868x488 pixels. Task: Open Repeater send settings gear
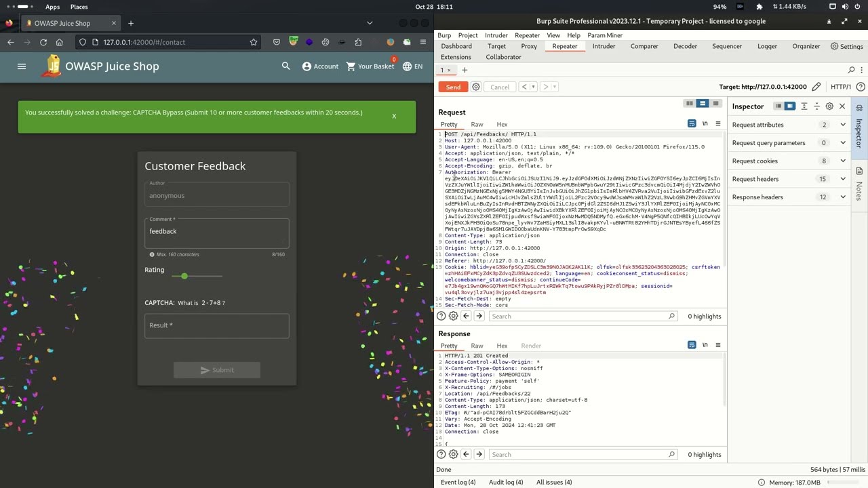pos(476,87)
